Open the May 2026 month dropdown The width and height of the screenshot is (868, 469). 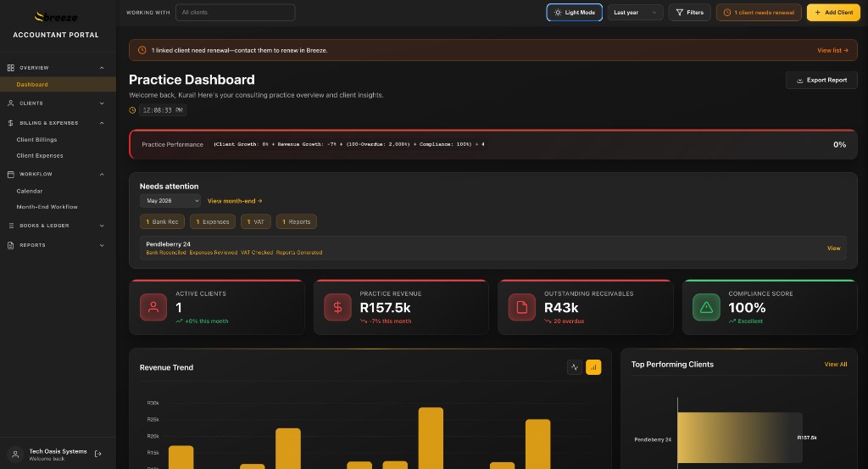(170, 200)
